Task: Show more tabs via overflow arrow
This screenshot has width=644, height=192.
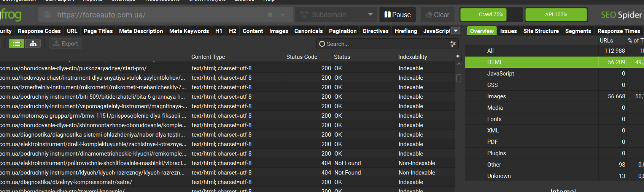Action: [x=456, y=31]
